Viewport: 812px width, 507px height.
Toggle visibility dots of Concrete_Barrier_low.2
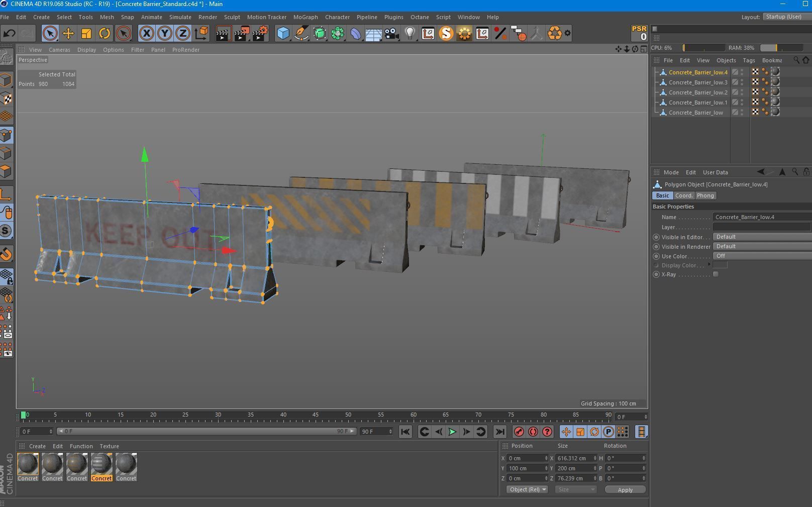pos(742,92)
